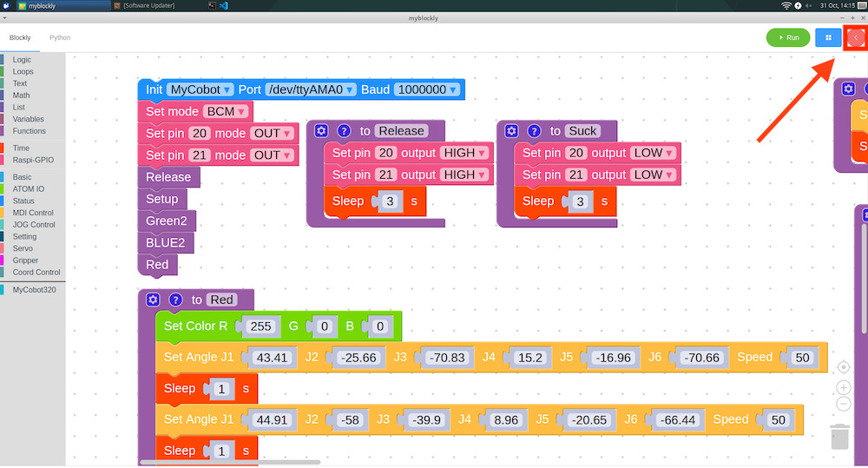Open the gear settings on the Suck function
The image size is (868, 468).
click(511, 131)
